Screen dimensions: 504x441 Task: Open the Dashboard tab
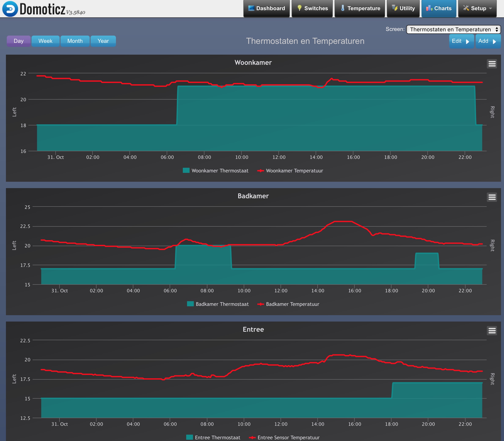[267, 8]
